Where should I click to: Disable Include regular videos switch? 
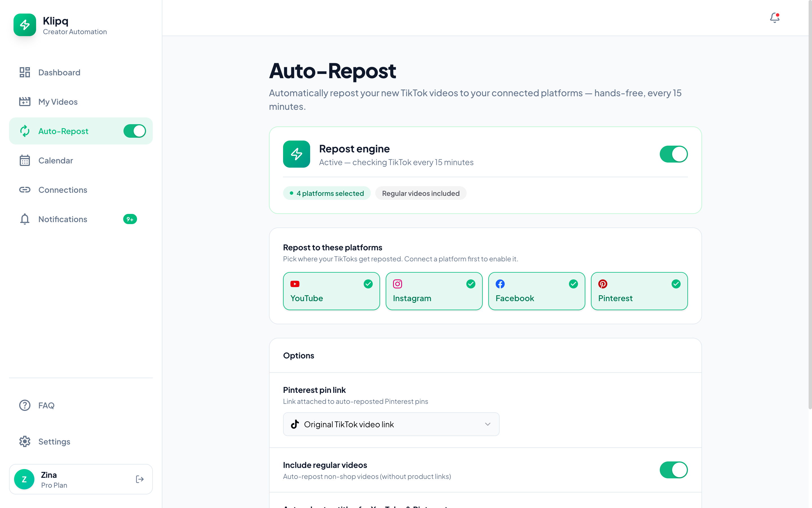click(673, 470)
